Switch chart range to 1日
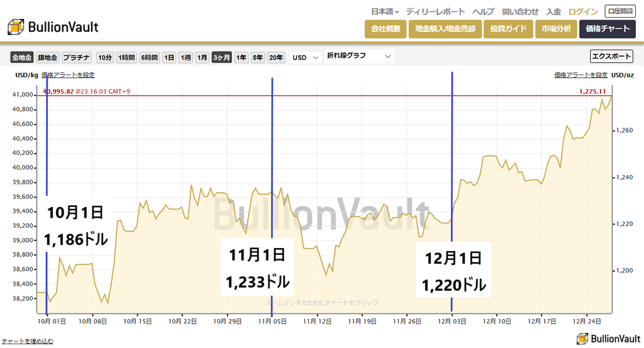This screenshot has width=644, height=348. tap(169, 57)
